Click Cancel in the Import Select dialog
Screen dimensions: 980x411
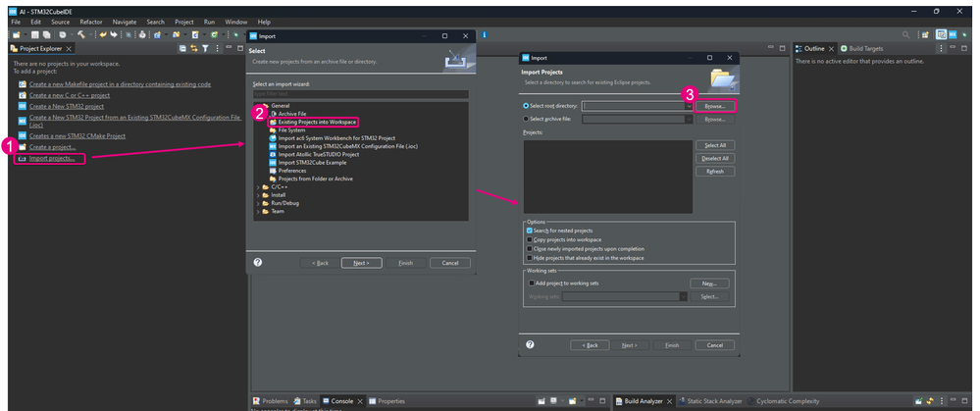pos(450,263)
